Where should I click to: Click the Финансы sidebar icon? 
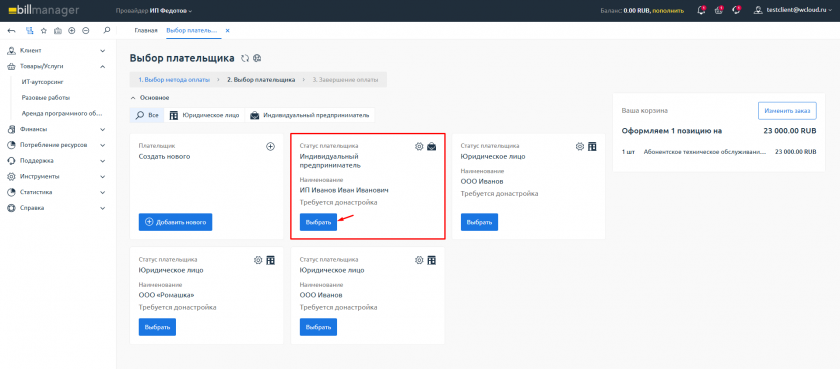point(11,129)
